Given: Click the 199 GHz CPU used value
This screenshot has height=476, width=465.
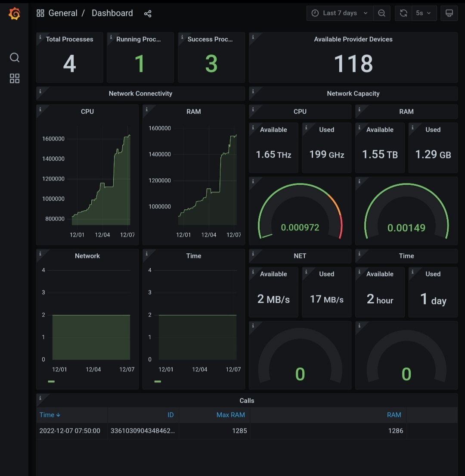Looking at the screenshot, I should tap(327, 155).
